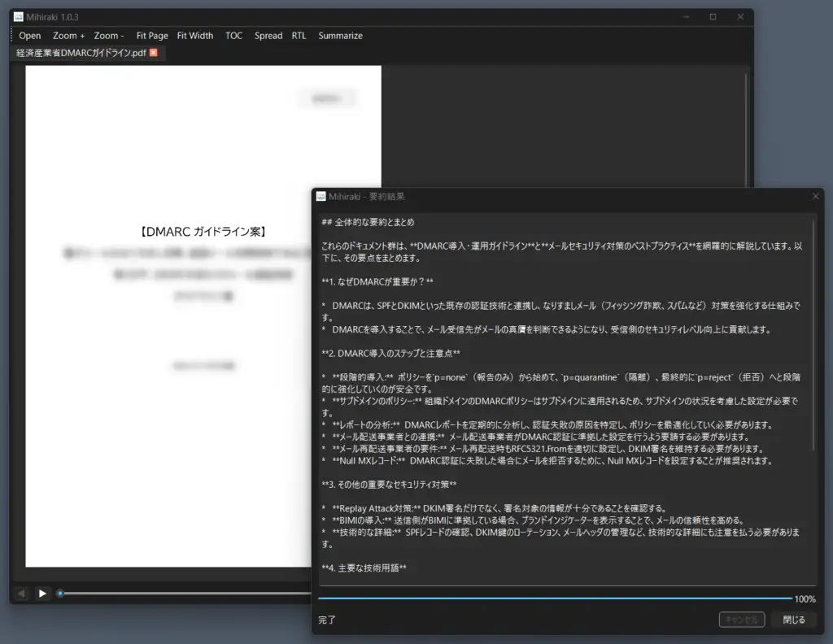Start summarizing with the Summarize command
The height and width of the screenshot is (644, 833).
(x=341, y=36)
